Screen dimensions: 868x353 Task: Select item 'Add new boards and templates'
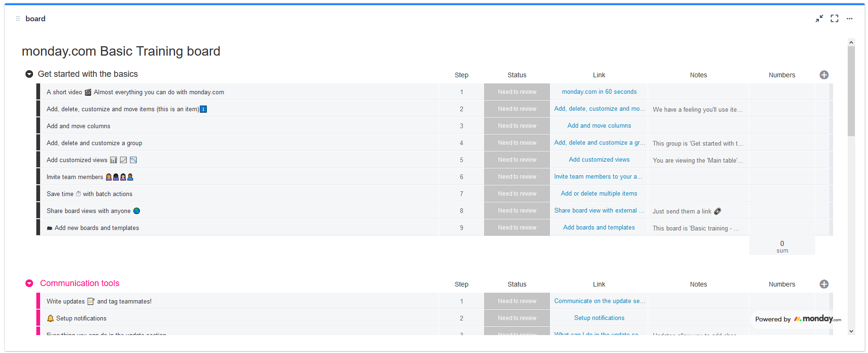click(92, 228)
